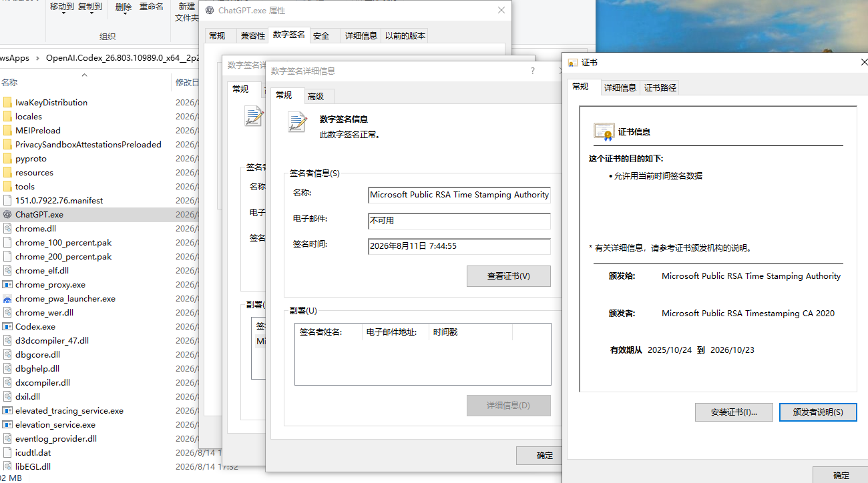Select the dbghelp.dll file name

[37, 368]
